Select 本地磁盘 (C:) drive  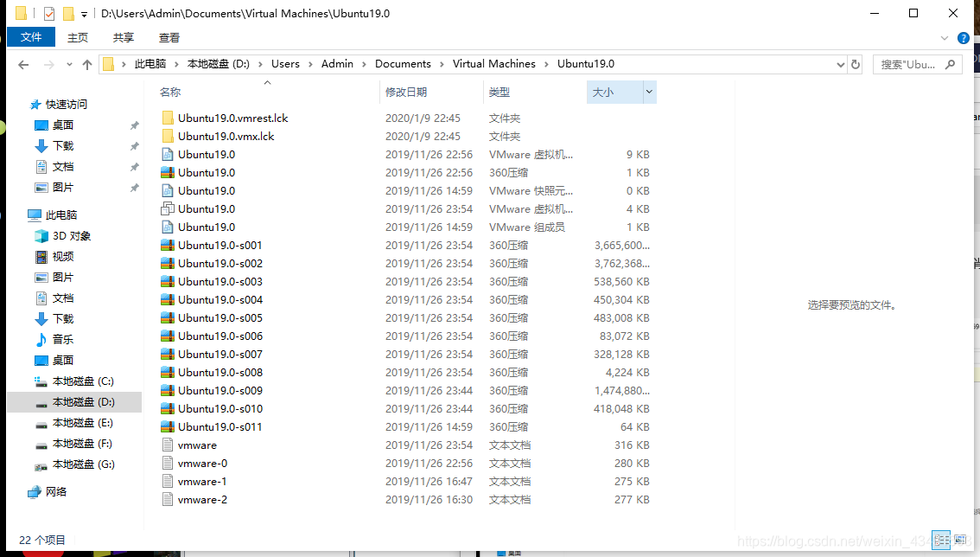[82, 381]
